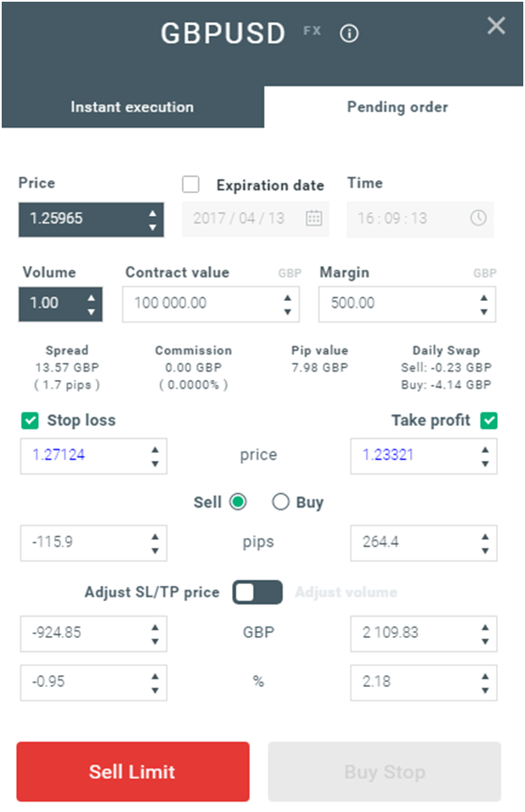Uncheck the Take profit checkbox
Image resolution: width=525 pixels, height=812 pixels.
tap(488, 420)
